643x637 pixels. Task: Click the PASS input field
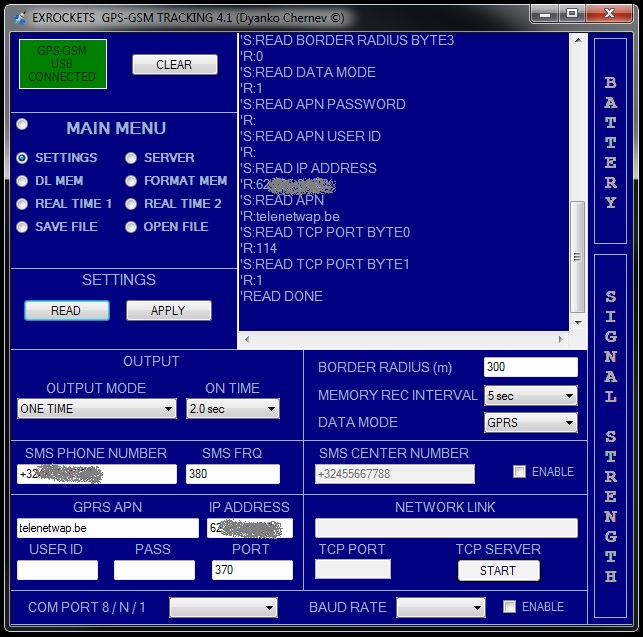154,570
